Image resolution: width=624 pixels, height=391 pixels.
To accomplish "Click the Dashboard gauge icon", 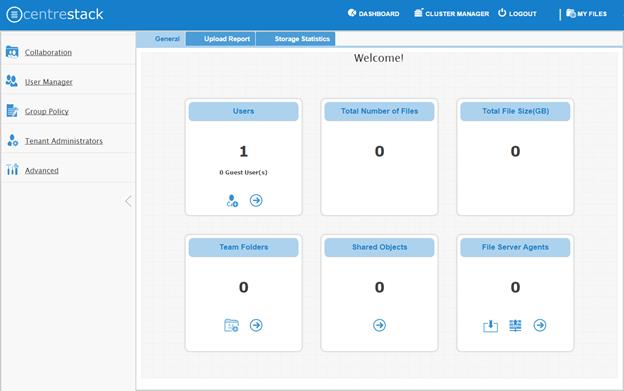I will click(x=352, y=13).
